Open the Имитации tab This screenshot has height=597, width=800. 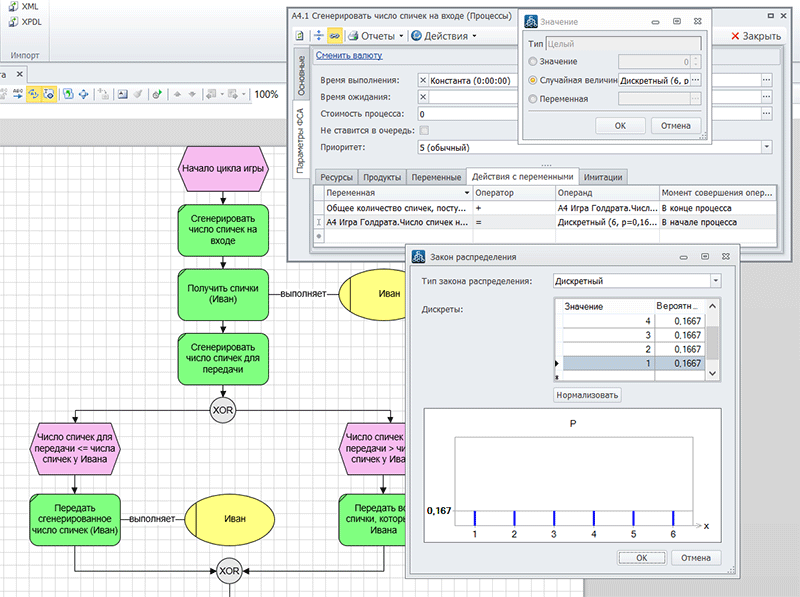click(x=603, y=177)
